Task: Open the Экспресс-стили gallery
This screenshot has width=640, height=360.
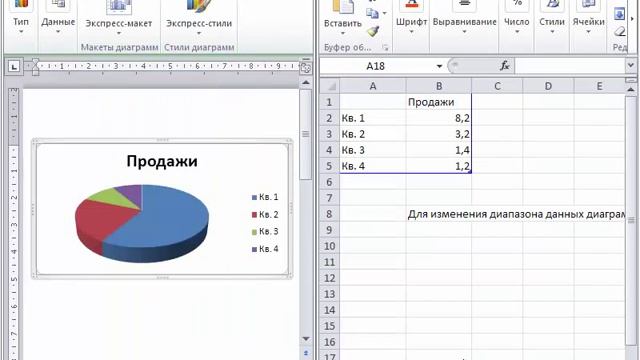Action: 199,18
